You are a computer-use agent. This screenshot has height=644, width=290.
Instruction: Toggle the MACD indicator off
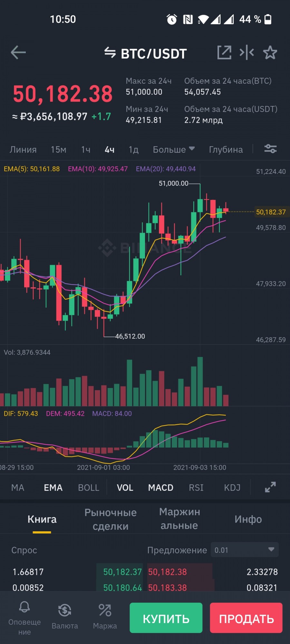point(160,488)
